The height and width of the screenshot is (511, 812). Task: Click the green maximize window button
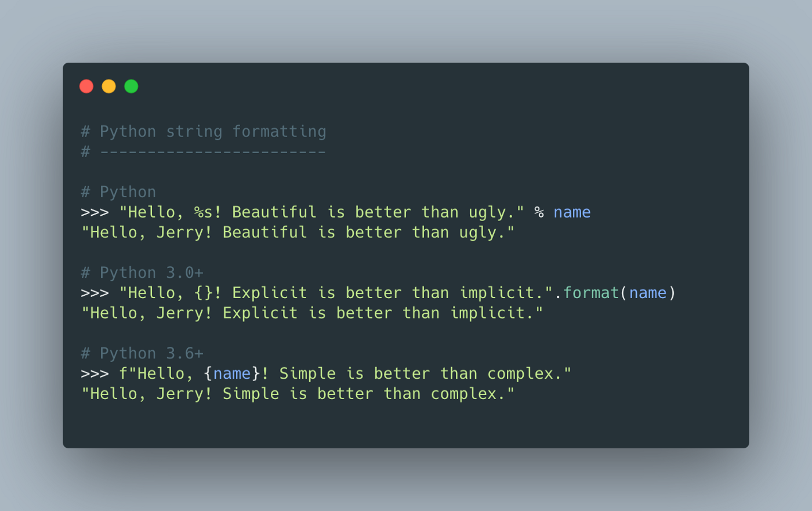[132, 86]
